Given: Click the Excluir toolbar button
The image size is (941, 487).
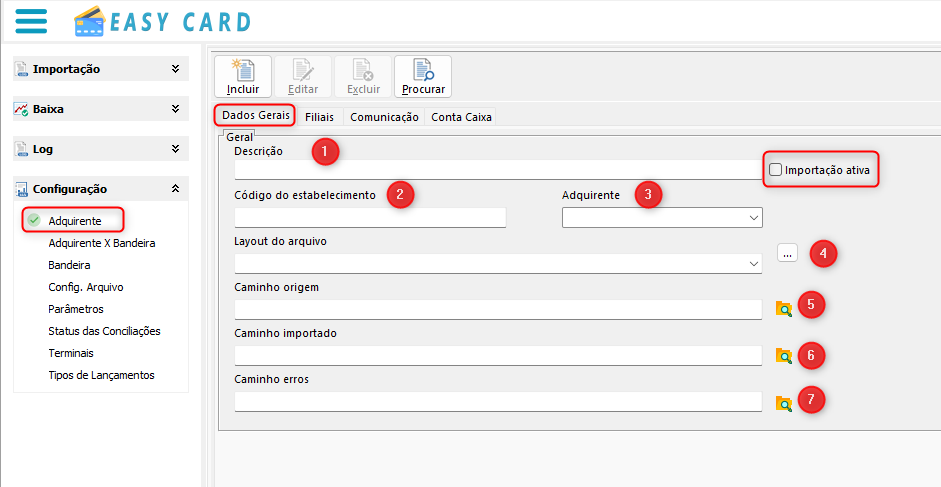Looking at the screenshot, I should [x=363, y=76].
